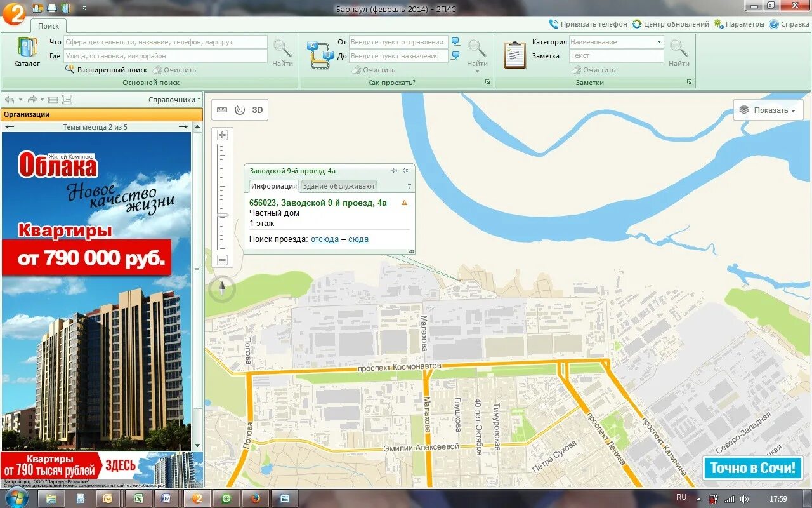The image size is (812, 508).
Task: Click Привязать телефон
Action: (x=589, y=24)
